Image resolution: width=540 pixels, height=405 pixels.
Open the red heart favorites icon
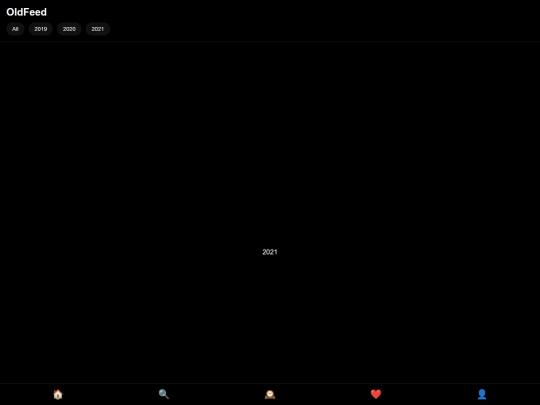376,394
